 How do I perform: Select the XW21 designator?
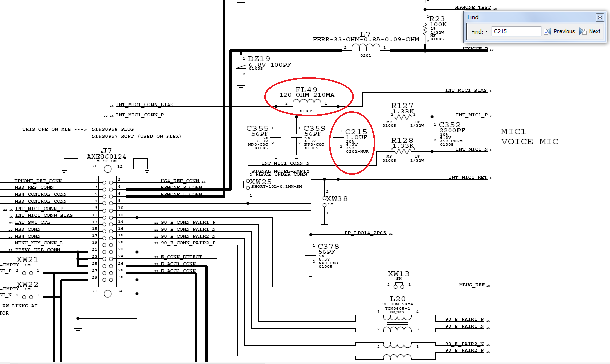tap(27, 259)
